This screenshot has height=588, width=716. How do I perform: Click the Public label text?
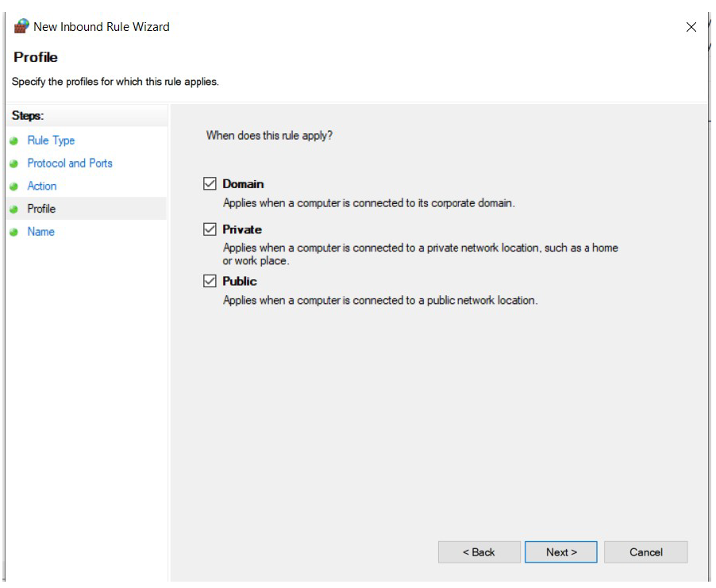[x=240, y=281]
